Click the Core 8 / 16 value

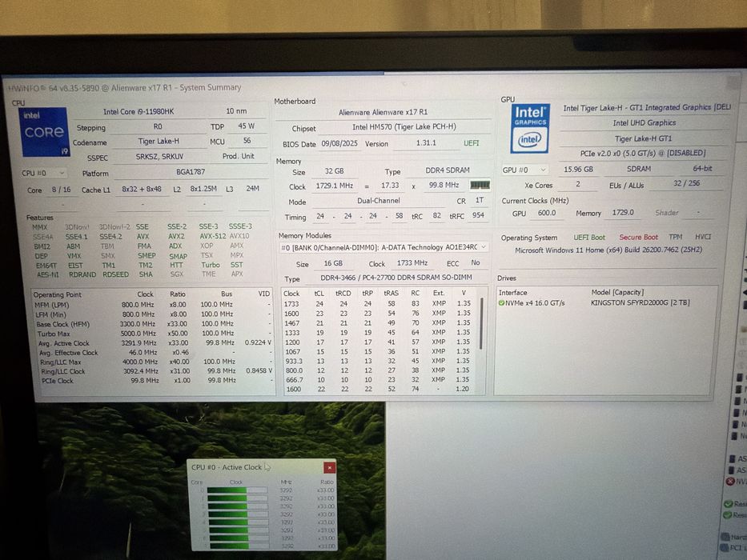point(61,190)
